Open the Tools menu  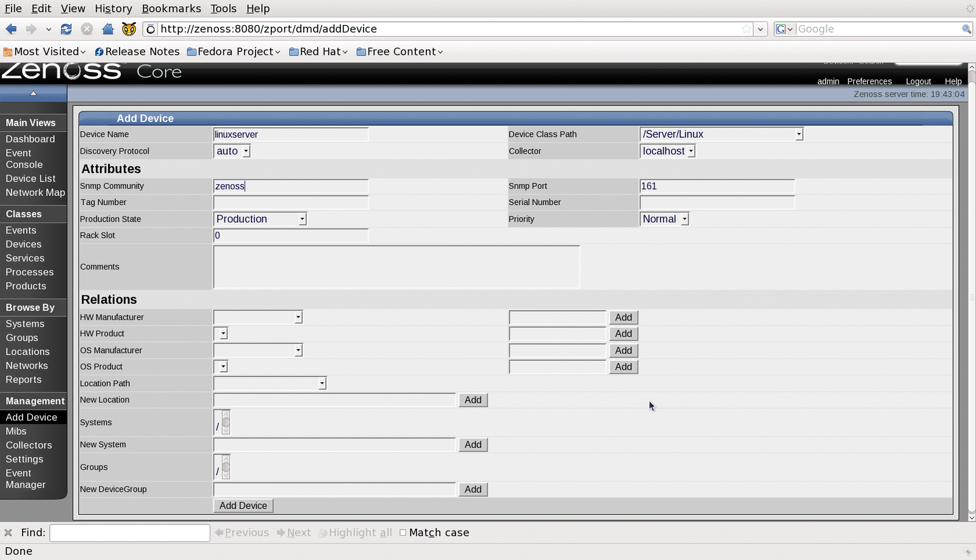tap(223, 9)
